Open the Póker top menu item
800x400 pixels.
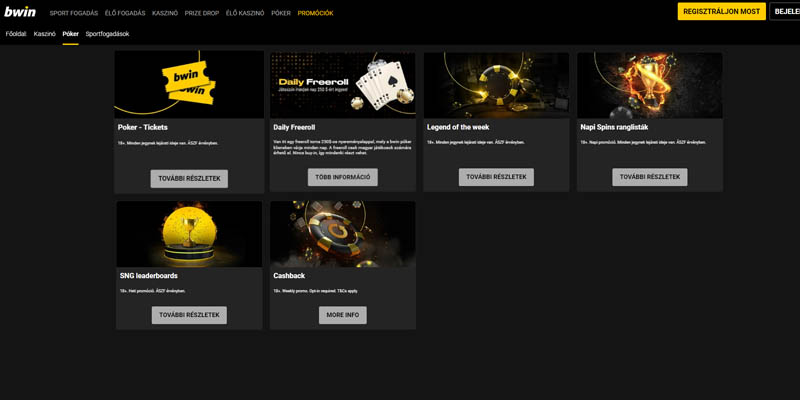281,13
